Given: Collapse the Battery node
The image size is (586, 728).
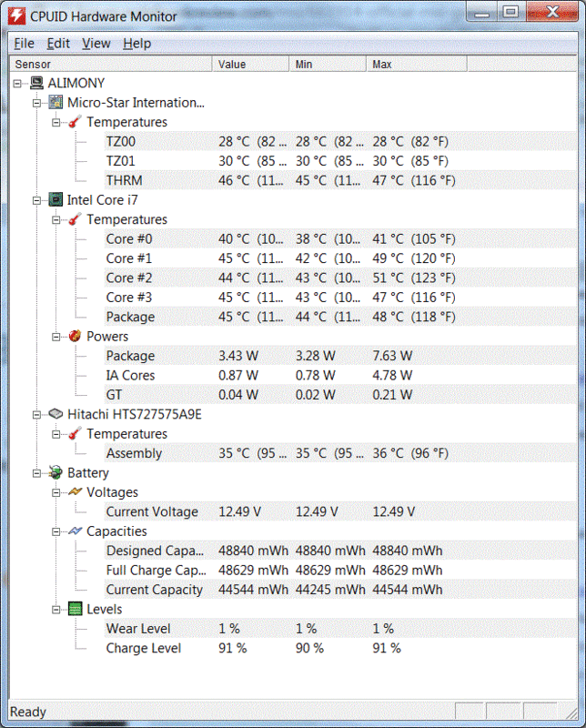Looking at the screenshot, I should click(36, 473).
